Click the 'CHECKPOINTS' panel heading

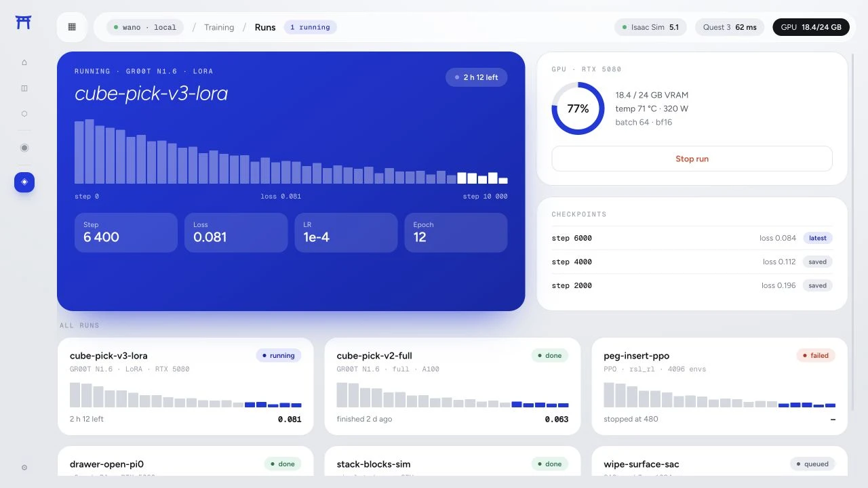pos(579,214)
